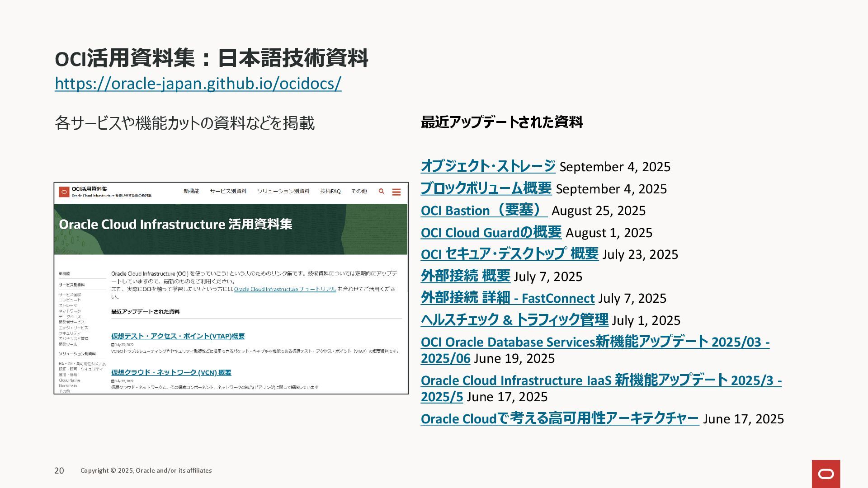Click 新機能 in the left sidebar

pyautogui.click(x=64, y=274)
